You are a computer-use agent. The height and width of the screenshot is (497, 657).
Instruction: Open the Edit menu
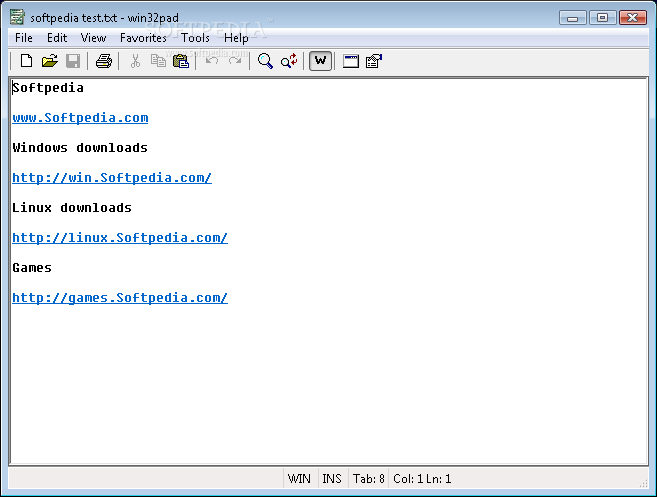click(x=57, y=38)
